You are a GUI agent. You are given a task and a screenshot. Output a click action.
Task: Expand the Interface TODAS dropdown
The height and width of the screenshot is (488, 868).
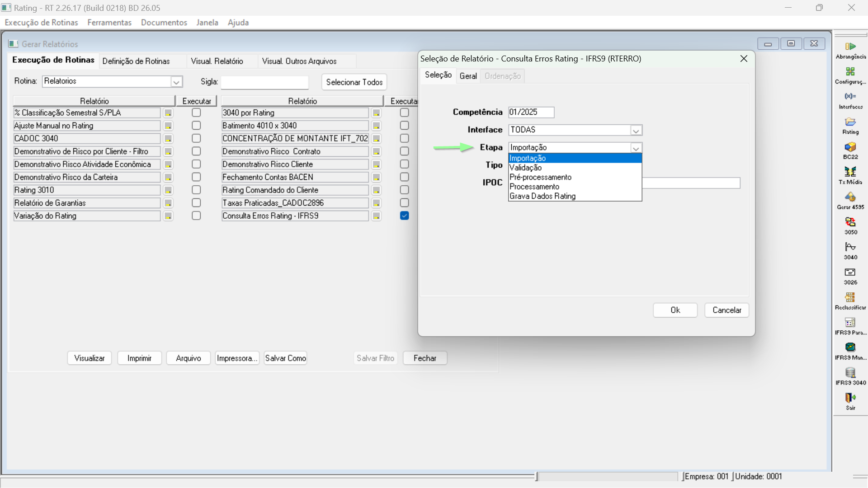click(x=636, y=131)
